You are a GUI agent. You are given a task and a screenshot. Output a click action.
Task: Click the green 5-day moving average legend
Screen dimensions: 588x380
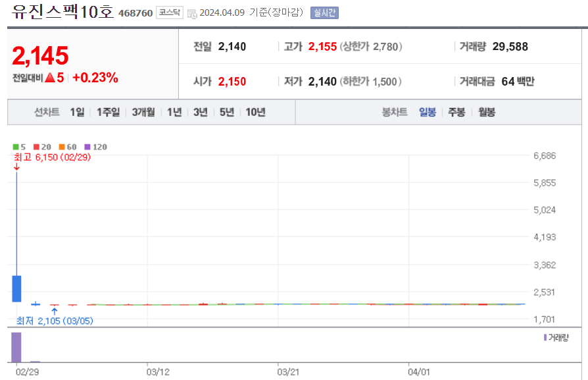[x=19, y=147]
